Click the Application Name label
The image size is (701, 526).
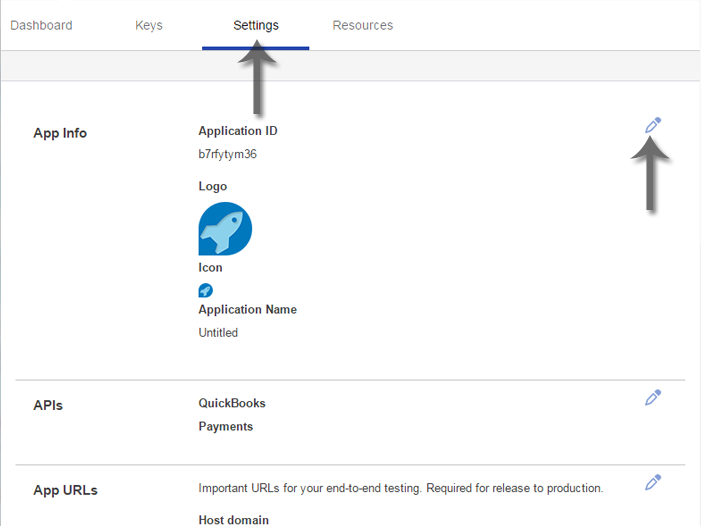point(247,310)
